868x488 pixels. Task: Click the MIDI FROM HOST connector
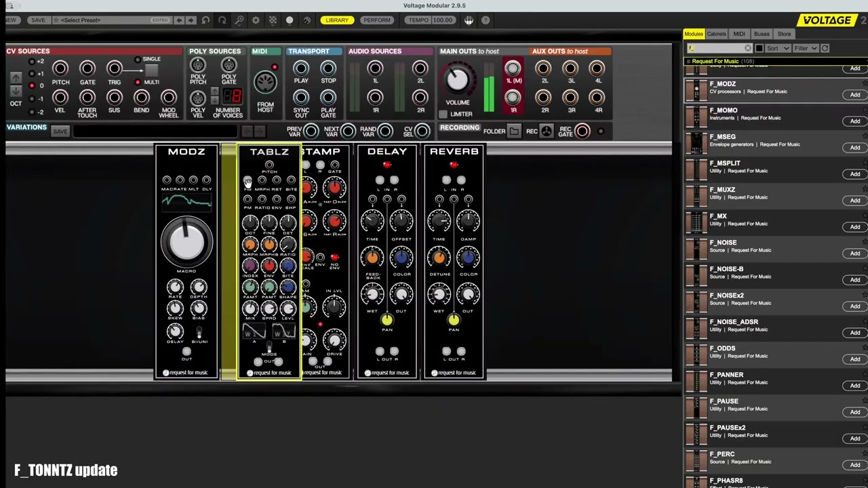[x=265, y=83]
